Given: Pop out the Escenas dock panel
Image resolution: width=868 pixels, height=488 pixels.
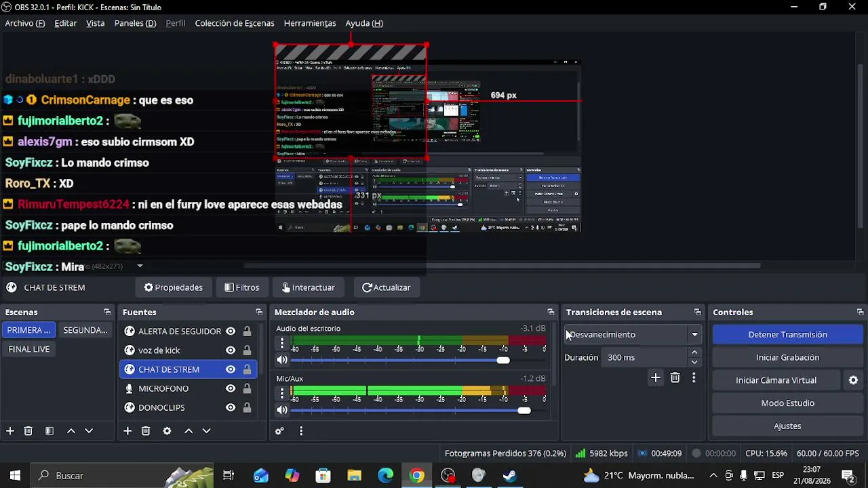Looking at the screenshot, I should click(x=107, y=312).
